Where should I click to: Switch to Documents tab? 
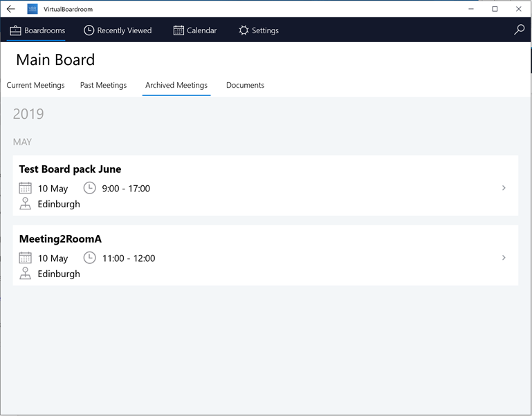pos(246,85)
